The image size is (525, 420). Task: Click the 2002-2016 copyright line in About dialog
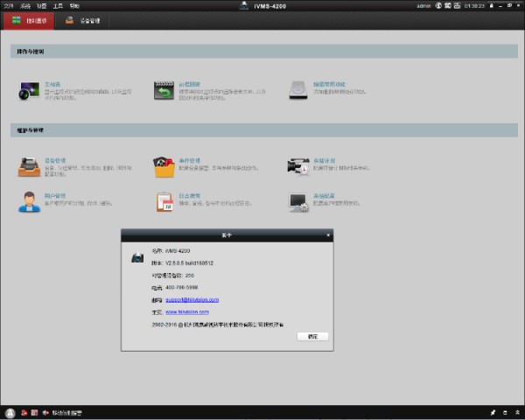click(x=218, y=325)
